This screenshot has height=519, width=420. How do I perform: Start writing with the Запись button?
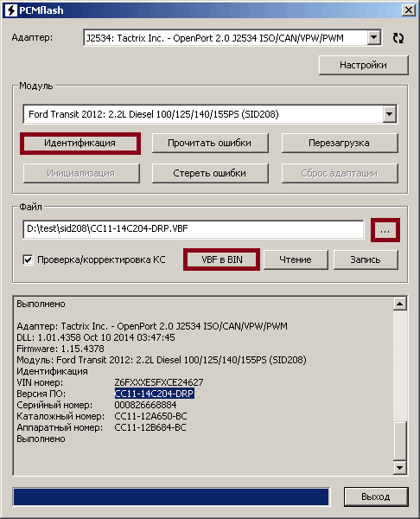click(366, 259)
